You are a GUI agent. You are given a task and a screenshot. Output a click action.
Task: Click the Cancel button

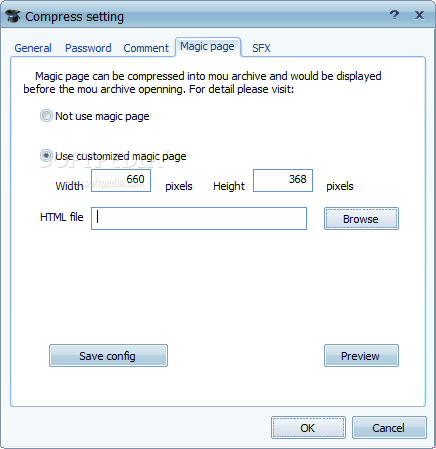[x=389, y=427]
